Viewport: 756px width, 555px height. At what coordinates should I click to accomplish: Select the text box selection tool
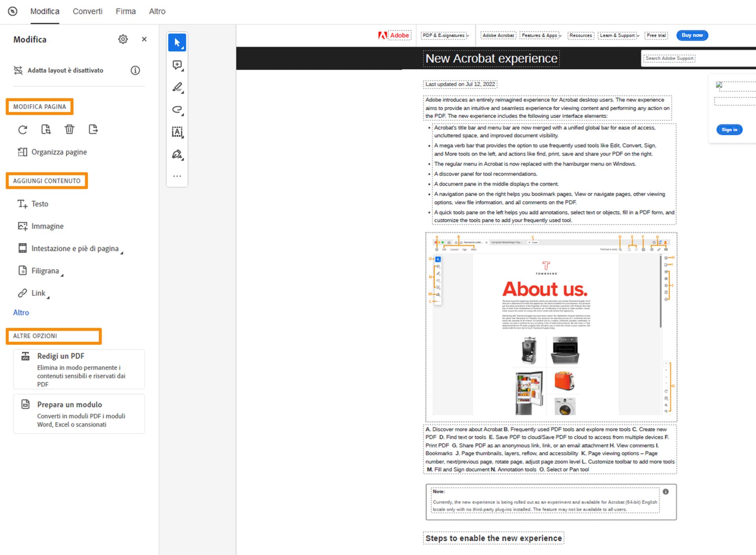tap(177, 132)
